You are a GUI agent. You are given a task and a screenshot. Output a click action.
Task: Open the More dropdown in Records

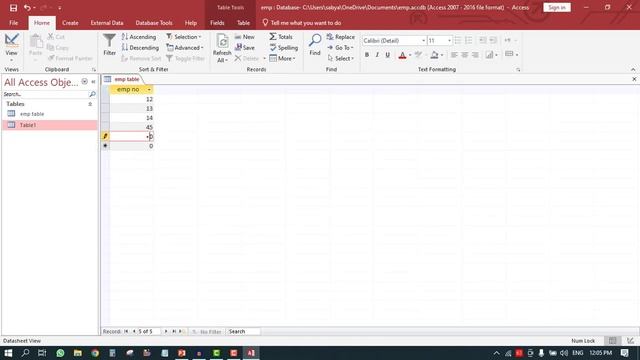(282, 58)
